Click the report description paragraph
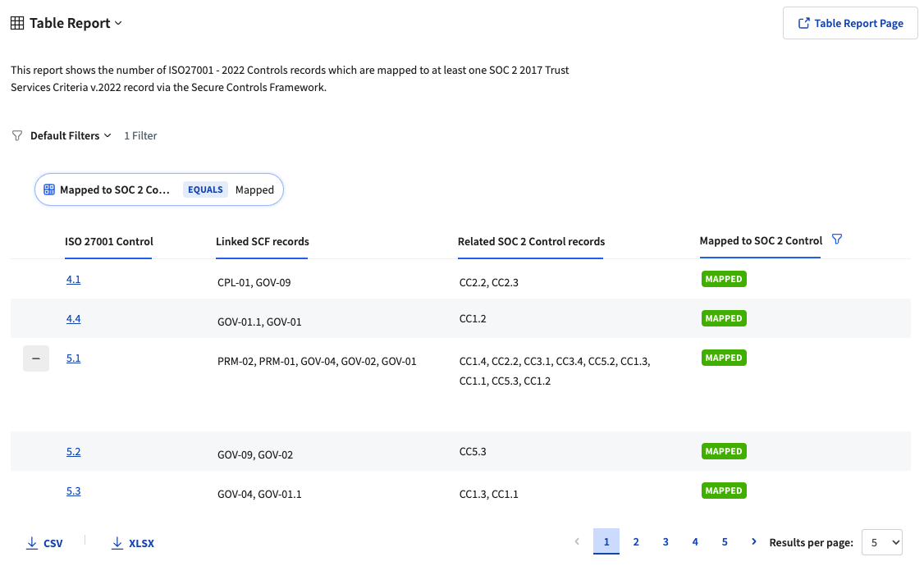Screen dimensions: 924x566 coord(290,78)
